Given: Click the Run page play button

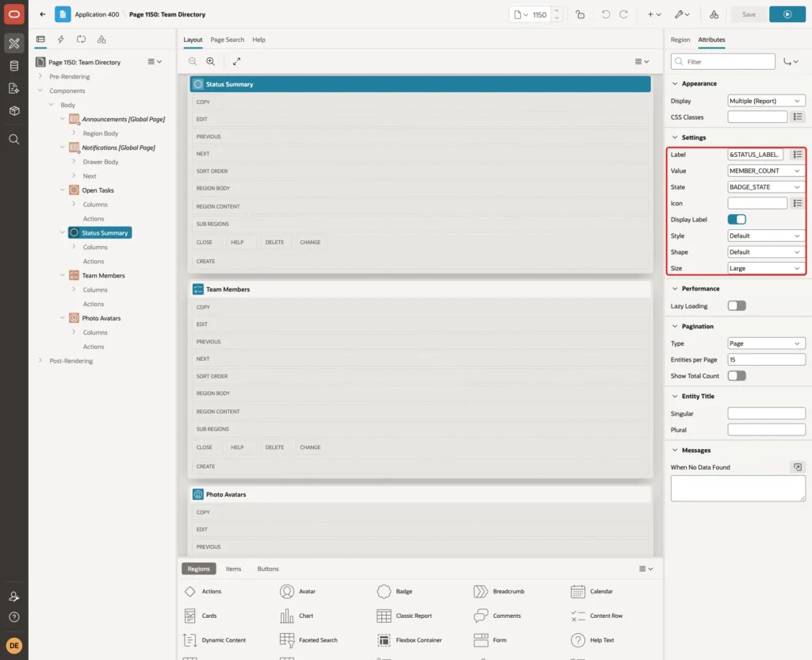Looking at the screenshot, I should (787, 14).
